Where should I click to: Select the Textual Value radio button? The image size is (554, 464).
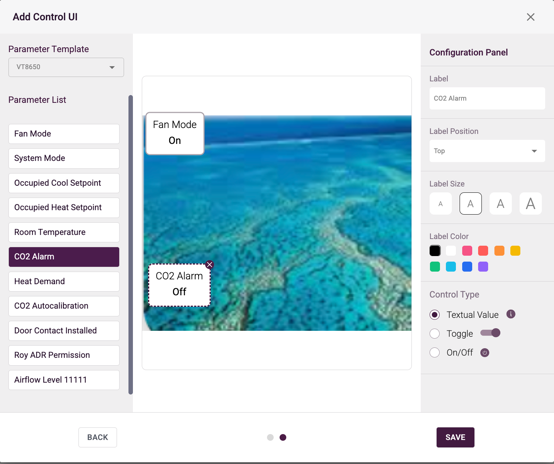click(435, 315)
